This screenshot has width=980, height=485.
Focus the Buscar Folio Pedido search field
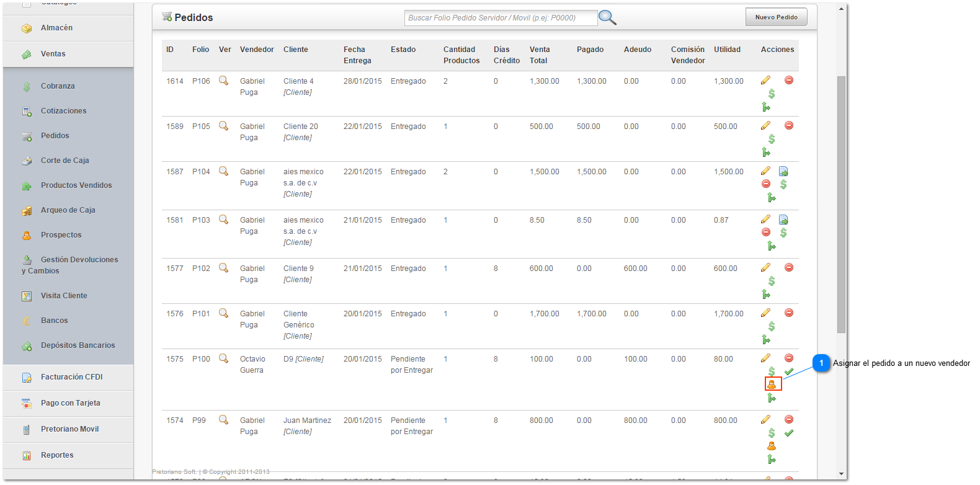coord(501,18)
